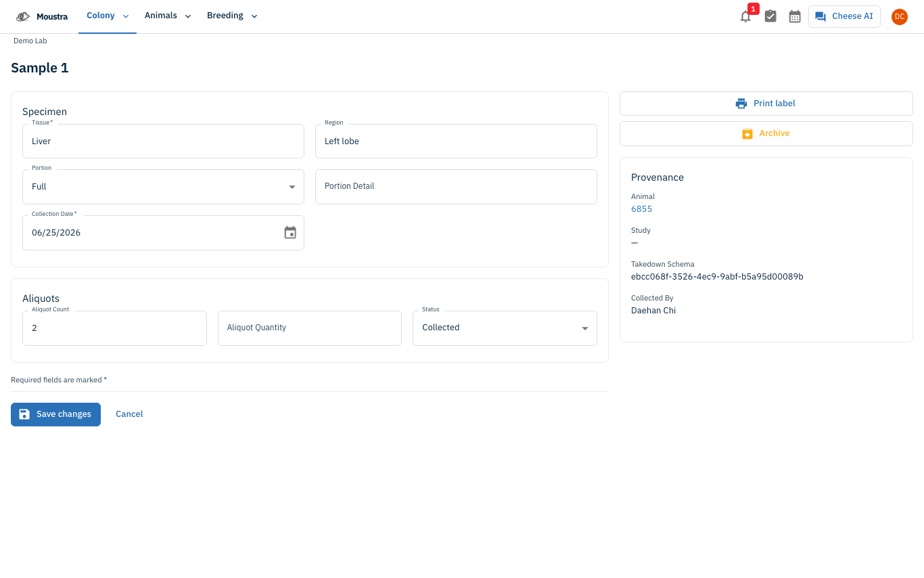
Task: Expand the Breeding menu
Action: click(232, 16)
